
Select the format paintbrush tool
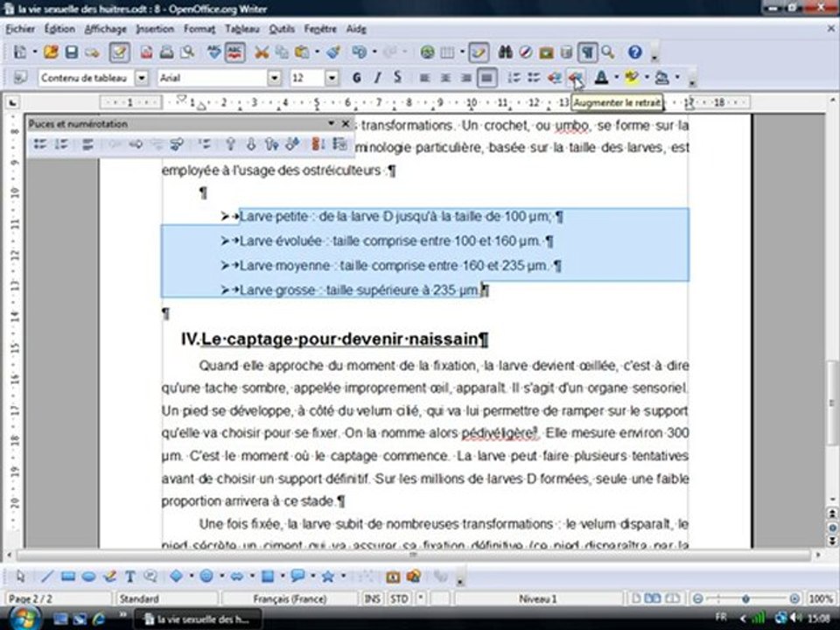pyautogui.click(x=333, y=52)
